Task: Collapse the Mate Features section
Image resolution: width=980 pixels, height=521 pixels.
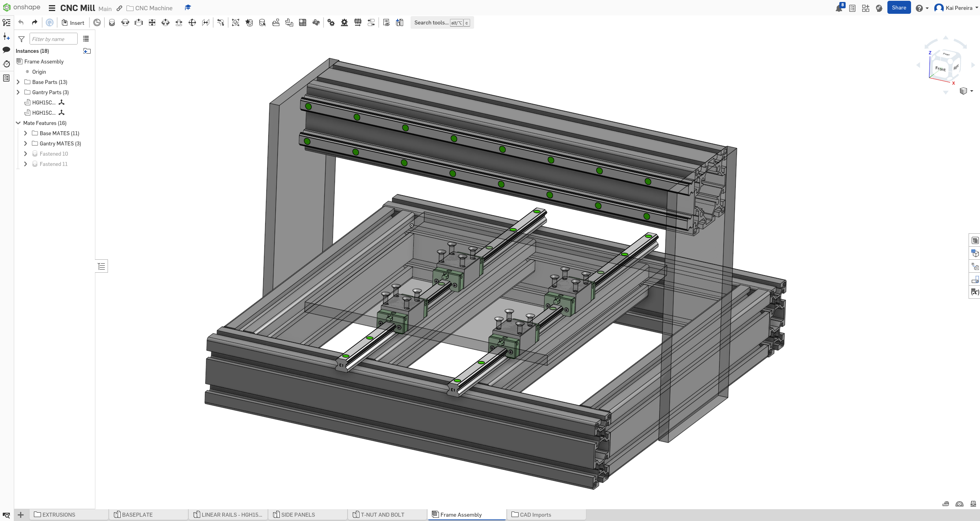Action: click(18, 123)
